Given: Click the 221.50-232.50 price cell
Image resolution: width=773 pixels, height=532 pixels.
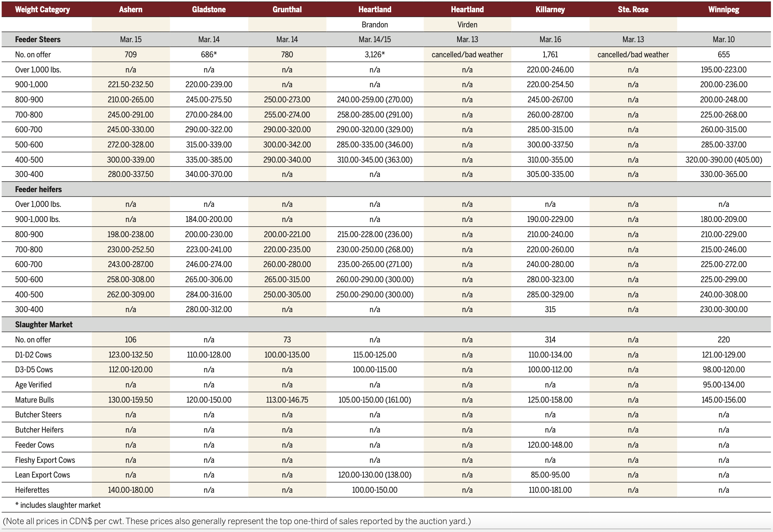Looking at the screenshot, I should point(131,84).
